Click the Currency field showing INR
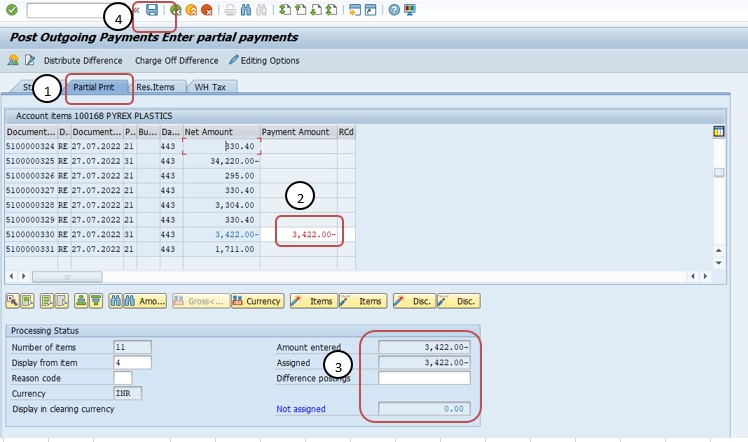The width and height of the screenshot is (748, 442). 128,393
